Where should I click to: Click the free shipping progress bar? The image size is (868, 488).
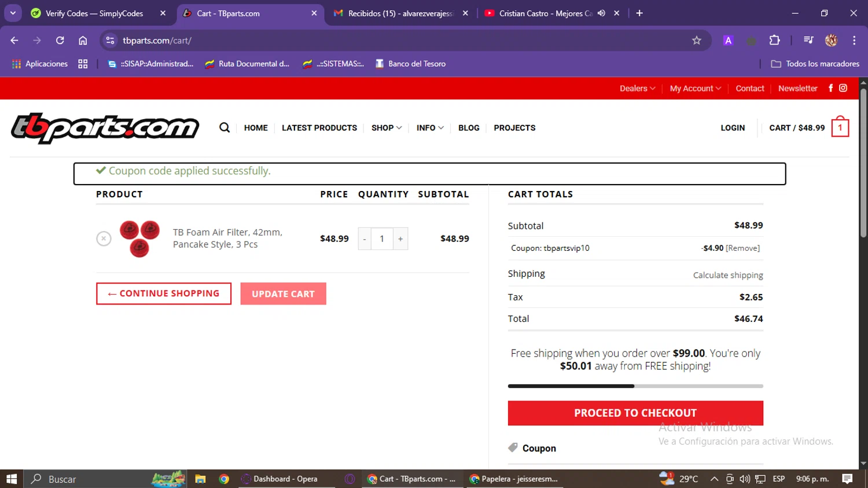pos(635,386)
